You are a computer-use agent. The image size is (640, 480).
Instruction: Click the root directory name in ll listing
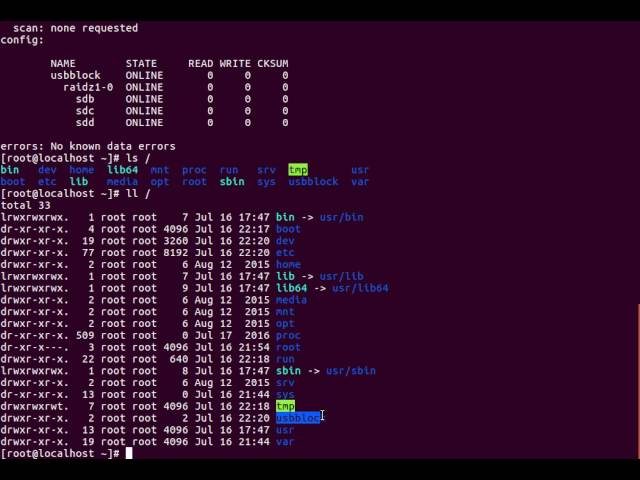coord(288,347)
